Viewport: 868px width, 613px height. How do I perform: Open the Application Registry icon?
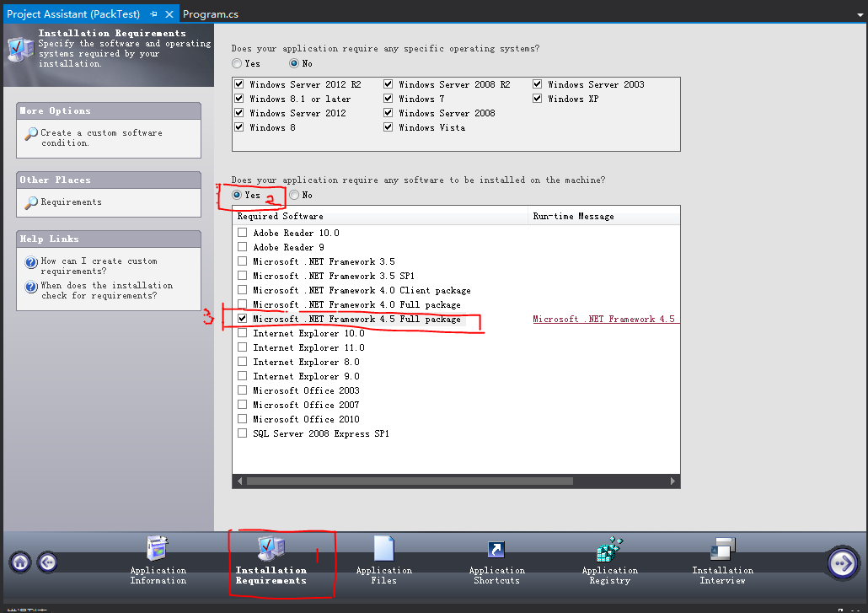(609, 550)
